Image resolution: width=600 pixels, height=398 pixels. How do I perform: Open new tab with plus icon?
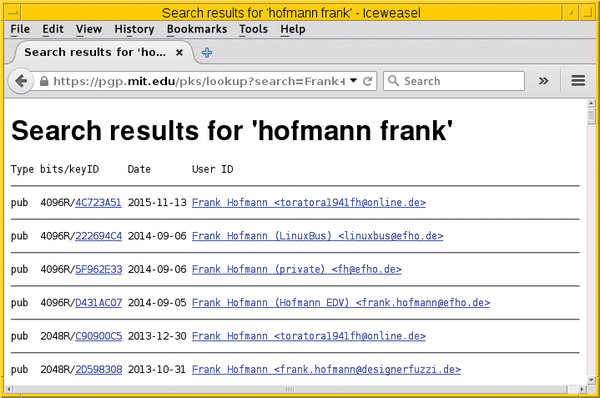tap(207, 52)
